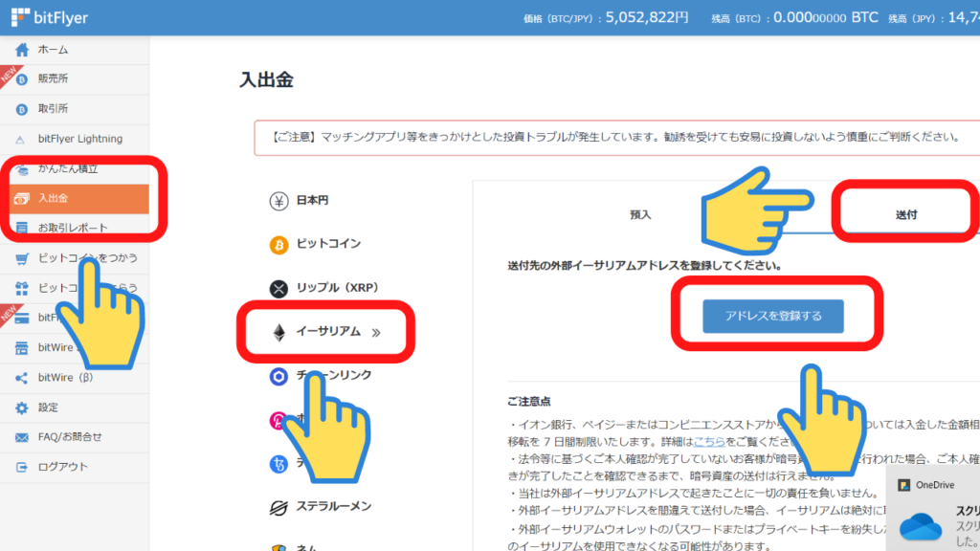This screenshot has height=551, width=980.
Task: Open bitFlyer Lightning from sidebar
Action: (x=79, y=139)
